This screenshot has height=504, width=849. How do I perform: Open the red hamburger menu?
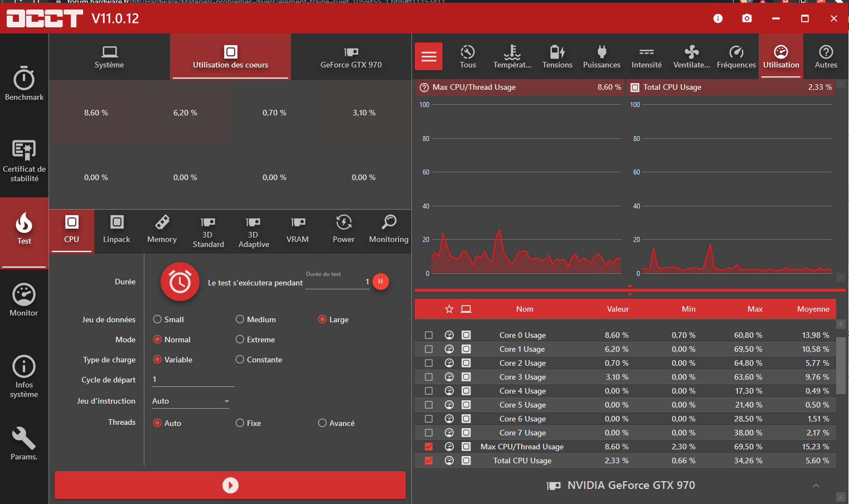click(x=429, y=56)
